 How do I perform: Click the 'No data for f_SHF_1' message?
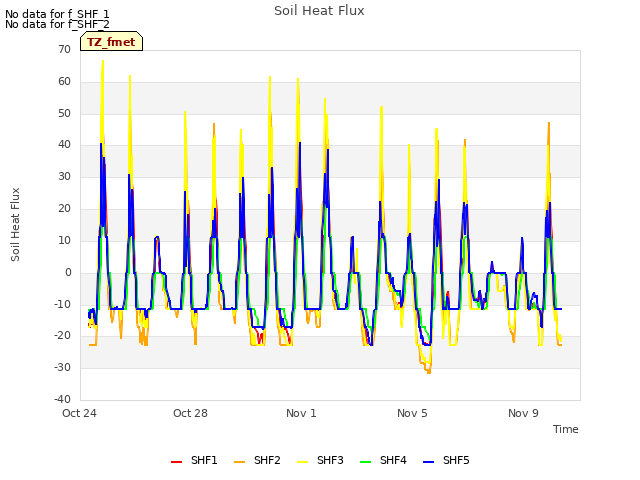point(57,14)
